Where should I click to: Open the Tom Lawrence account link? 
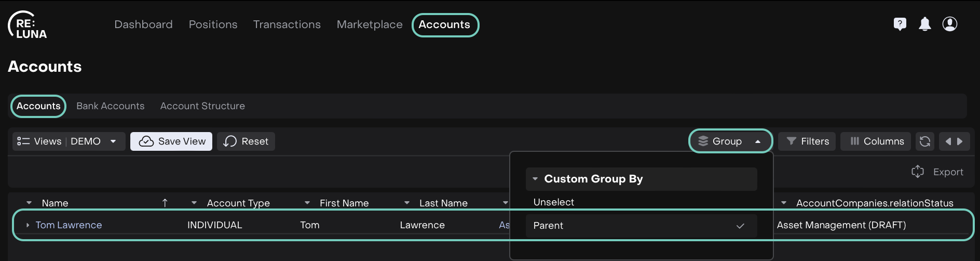(x=69, y=225)
